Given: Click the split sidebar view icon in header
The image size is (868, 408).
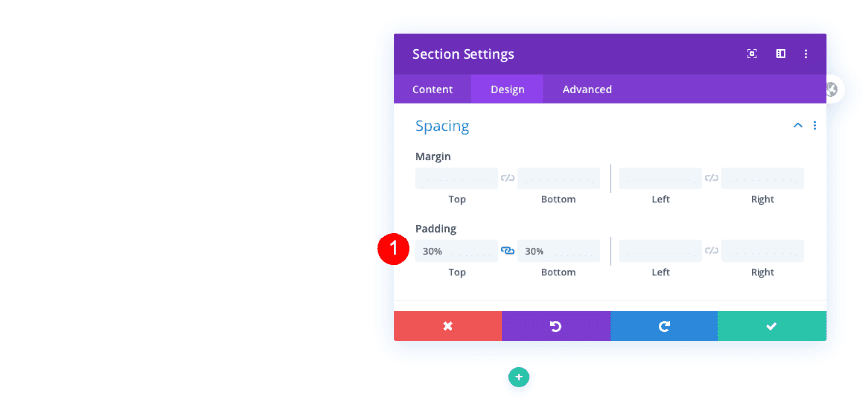Looking at the screenshot, I should (x=780, y=54).
